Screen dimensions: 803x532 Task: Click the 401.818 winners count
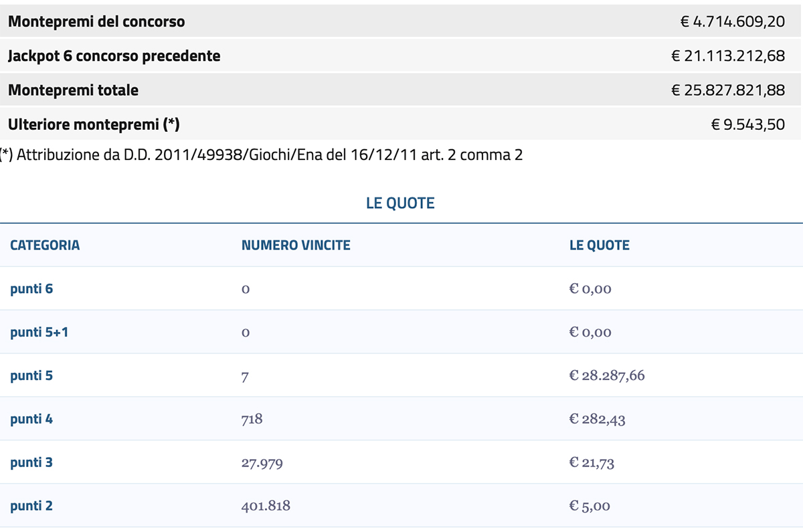(x=266, y=505)
